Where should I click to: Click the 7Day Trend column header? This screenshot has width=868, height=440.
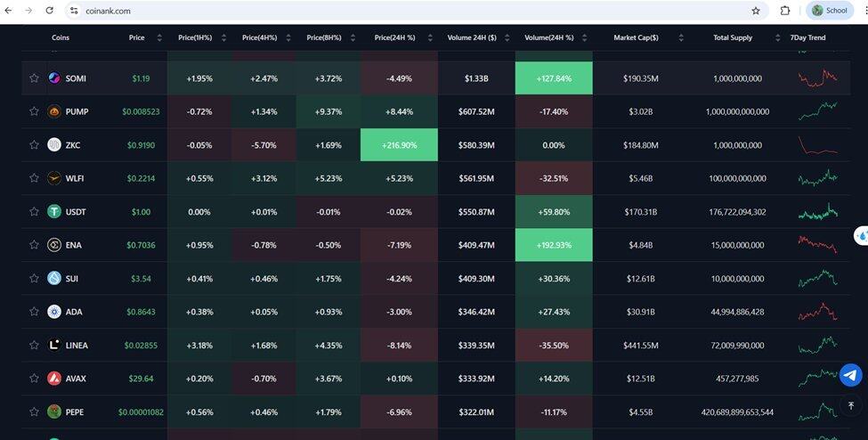pos(807,37)
